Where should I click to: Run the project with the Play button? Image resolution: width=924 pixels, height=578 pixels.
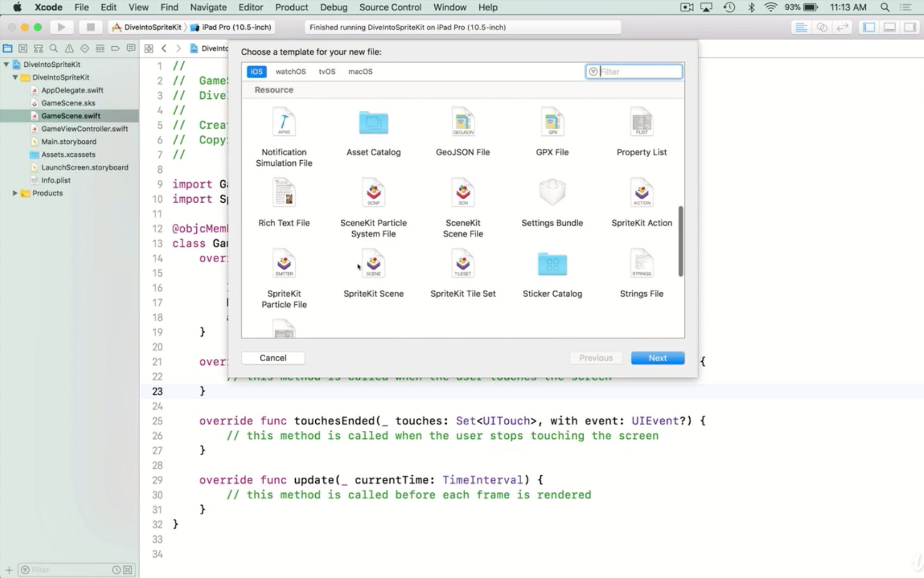[61, 27]
